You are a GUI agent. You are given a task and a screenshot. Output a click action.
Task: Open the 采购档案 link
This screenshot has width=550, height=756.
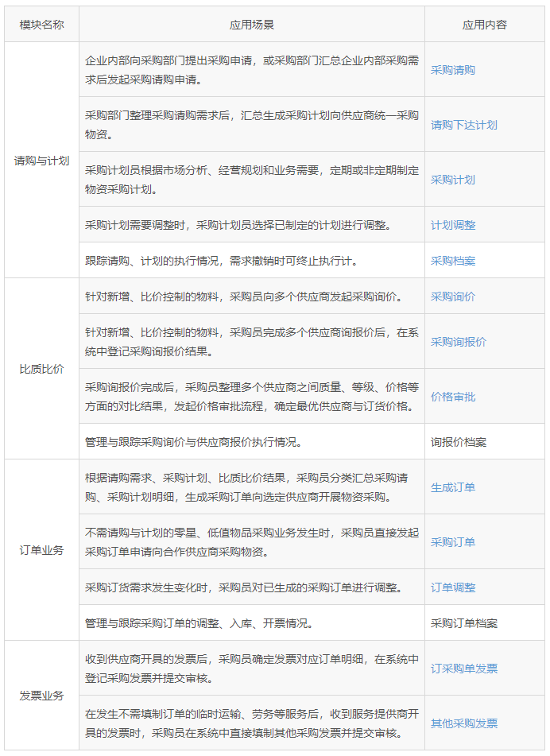pos(452,261)
